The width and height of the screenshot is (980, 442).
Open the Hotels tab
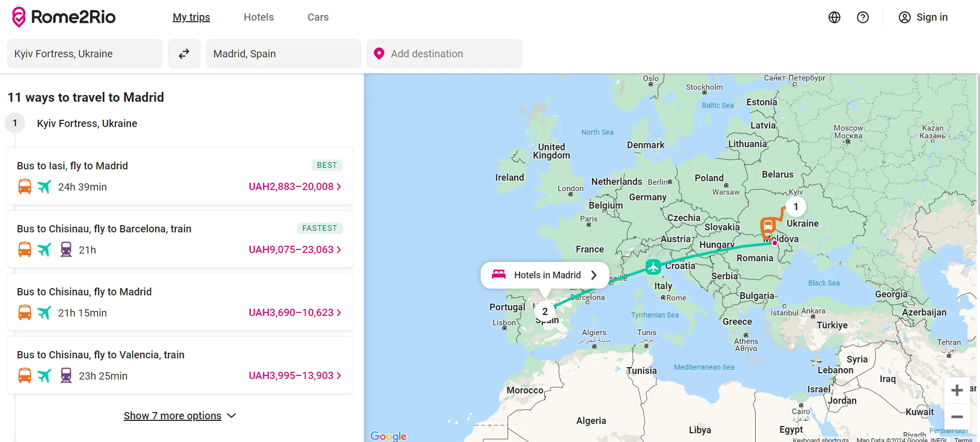pos(259,17)
